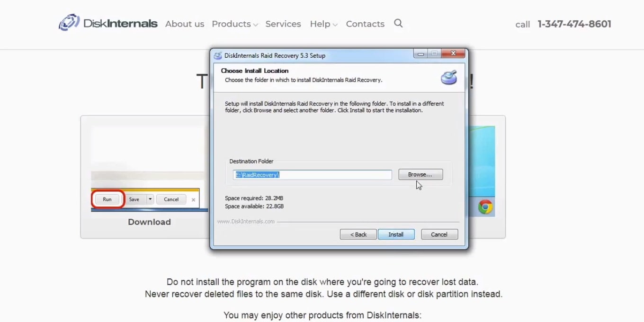The image size is (644, 322).
Task: Expand the Products menu chevron
Action: (256, 25)
